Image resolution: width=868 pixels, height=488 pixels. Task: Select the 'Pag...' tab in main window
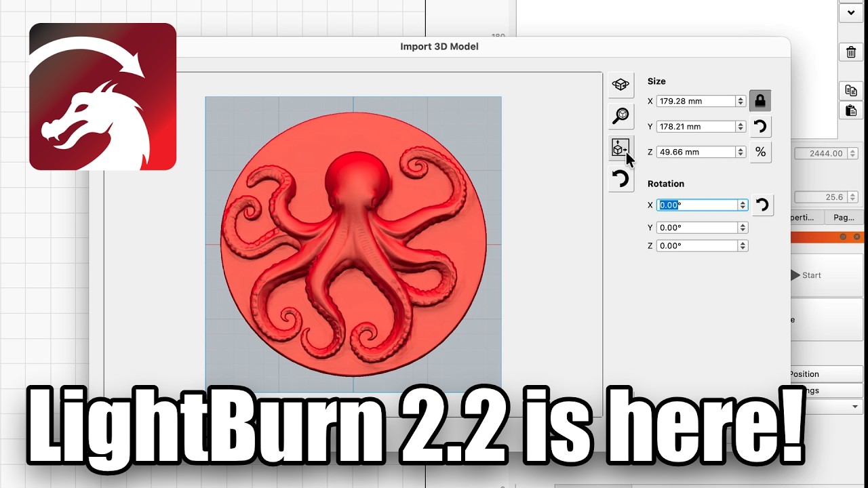[844, 218]
